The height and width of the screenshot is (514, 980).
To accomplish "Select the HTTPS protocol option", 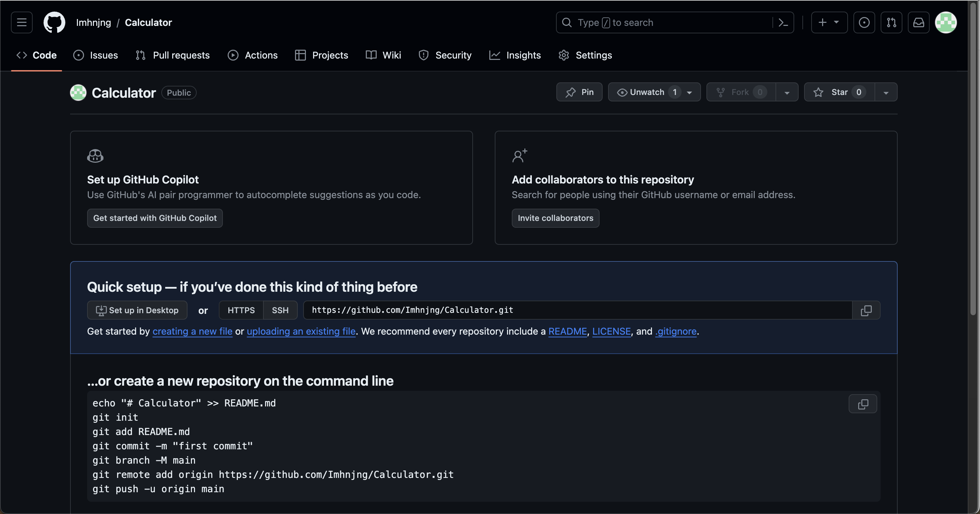I will [x=241, y=310].
